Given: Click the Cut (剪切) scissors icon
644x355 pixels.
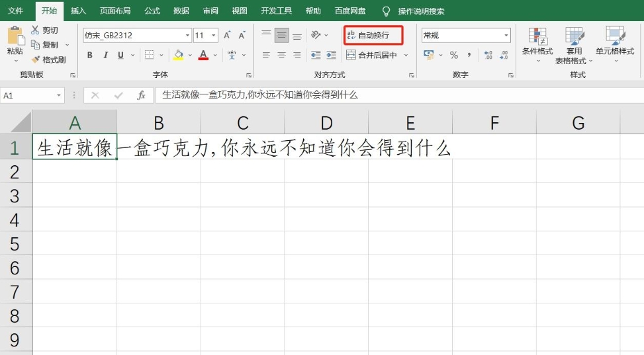Looking at the screenshot, I should click(36, 30).
